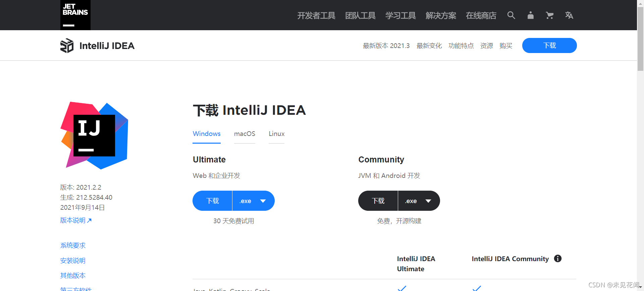Open the shopping cart icon
Viewport: 644px width, 291px height.
(549, 15)
